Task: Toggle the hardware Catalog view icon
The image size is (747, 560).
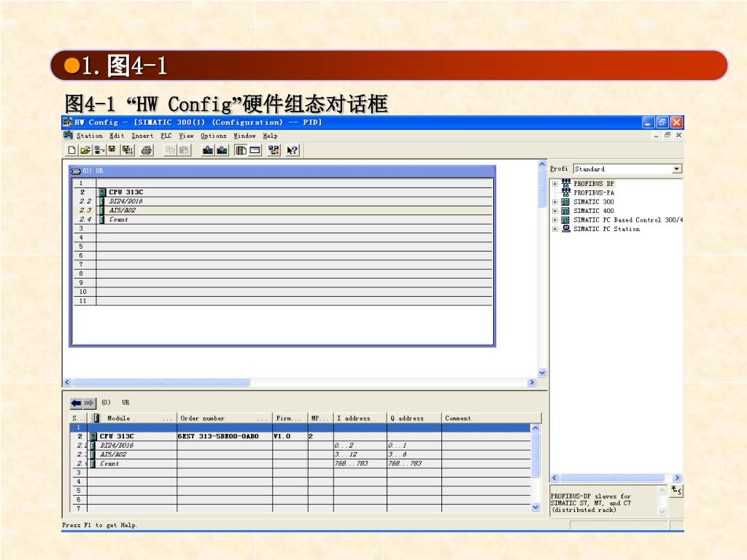Action: pyautogui.click(x=241, y=150)
